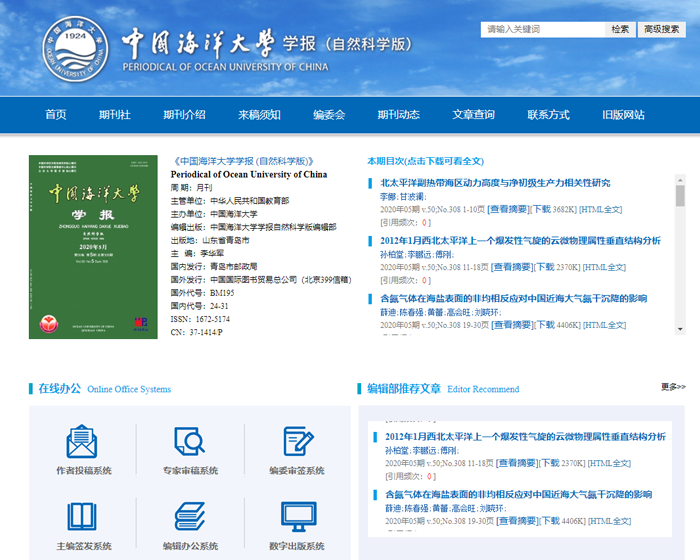Viewport: 700px width, 560px height.
Task: View abstract for pages 19-30 in 本期目次
Action: [x=512, y=325]
